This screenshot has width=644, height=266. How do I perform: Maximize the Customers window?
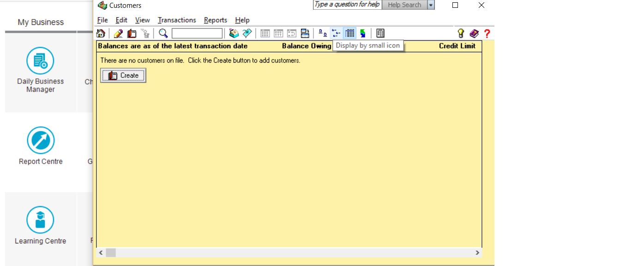(x=455, y=5)
